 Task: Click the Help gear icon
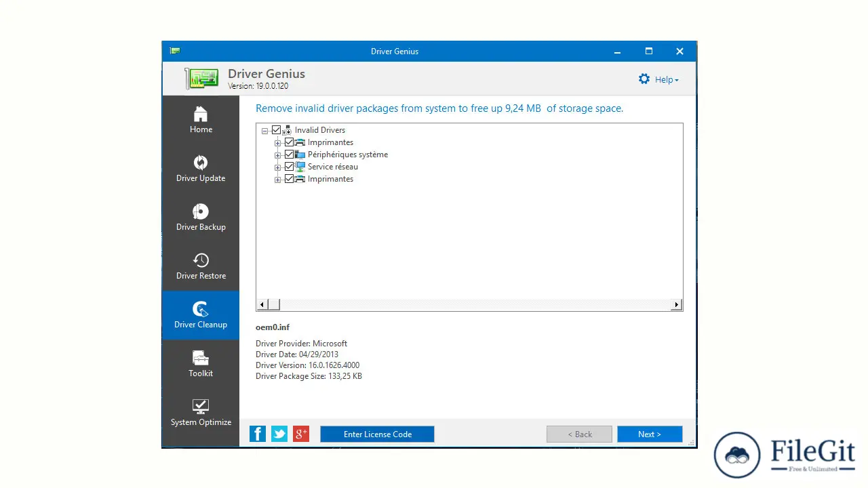(x=644, y=79)
